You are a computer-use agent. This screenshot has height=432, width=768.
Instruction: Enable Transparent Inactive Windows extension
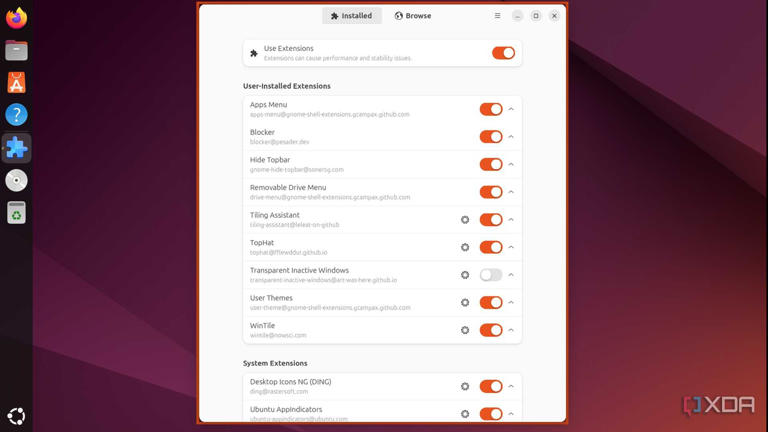(491, 275)
